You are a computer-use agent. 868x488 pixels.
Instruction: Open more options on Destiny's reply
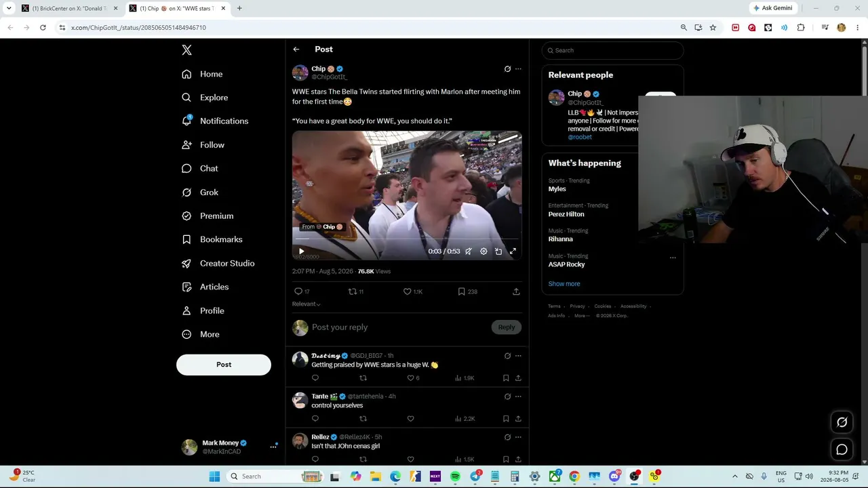518,356
